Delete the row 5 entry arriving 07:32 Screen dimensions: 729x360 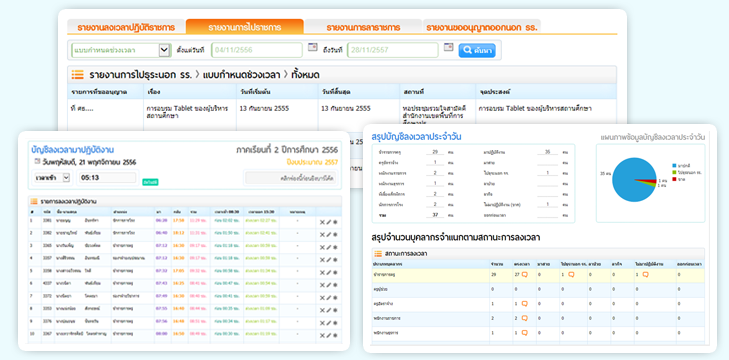[x=322, y=273]
